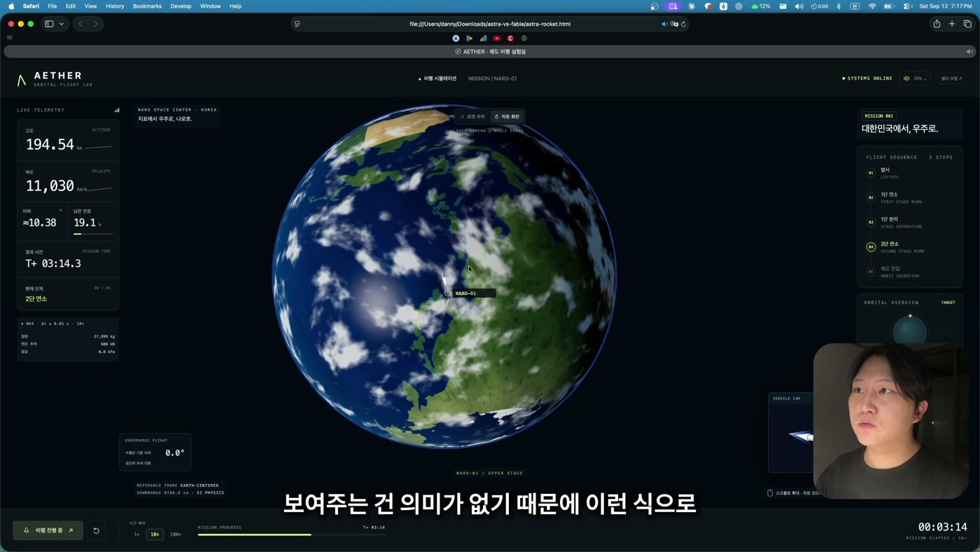The image size is (980, 552).
Task: Click the mission progress bar
Action: pos(291,534)
